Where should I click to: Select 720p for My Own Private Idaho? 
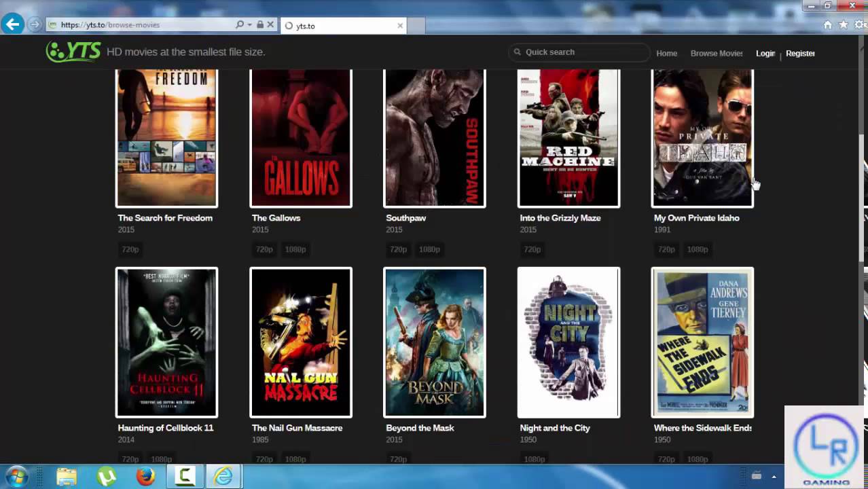[666, 249]
